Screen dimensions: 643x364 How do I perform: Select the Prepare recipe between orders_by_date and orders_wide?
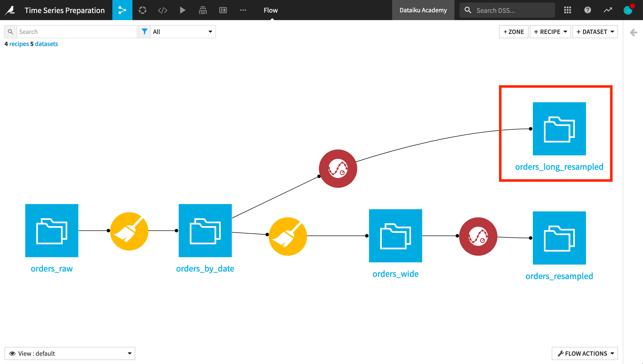click(288, 236)
